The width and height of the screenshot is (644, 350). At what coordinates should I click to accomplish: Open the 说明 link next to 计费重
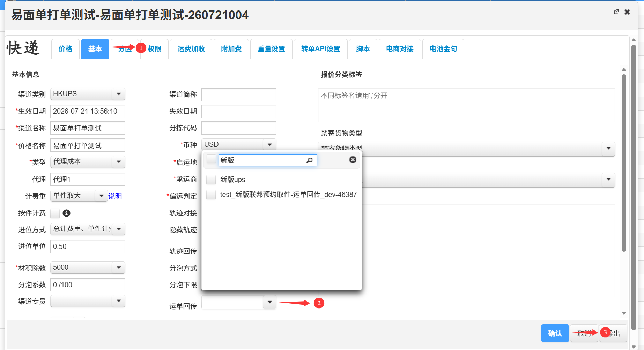click(x=115, y=196)
